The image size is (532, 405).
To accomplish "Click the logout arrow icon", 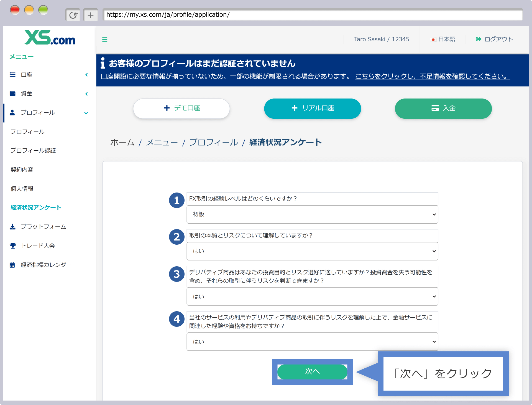I will [479, 39].
